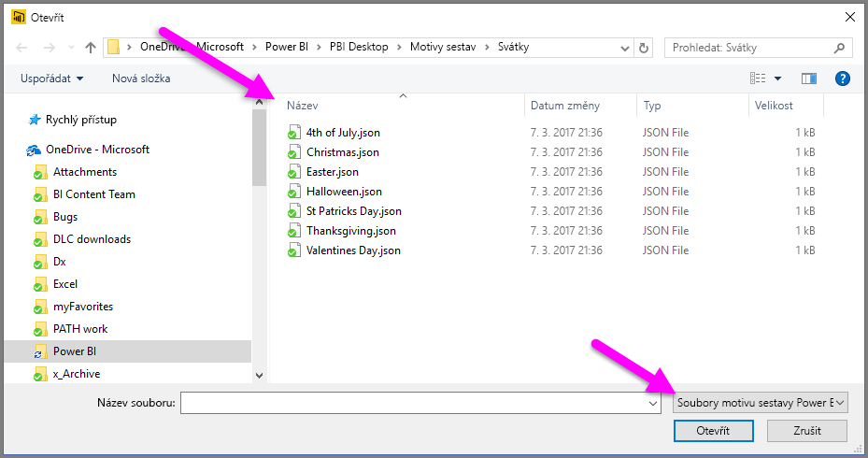Select the Christmas.json file icon
The width and height of the screenshot is (868, 458).
click(x=294, y=152)
